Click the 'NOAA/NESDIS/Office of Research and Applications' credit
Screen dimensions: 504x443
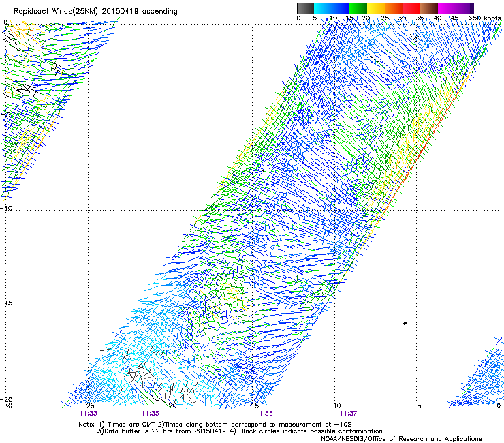401,438
